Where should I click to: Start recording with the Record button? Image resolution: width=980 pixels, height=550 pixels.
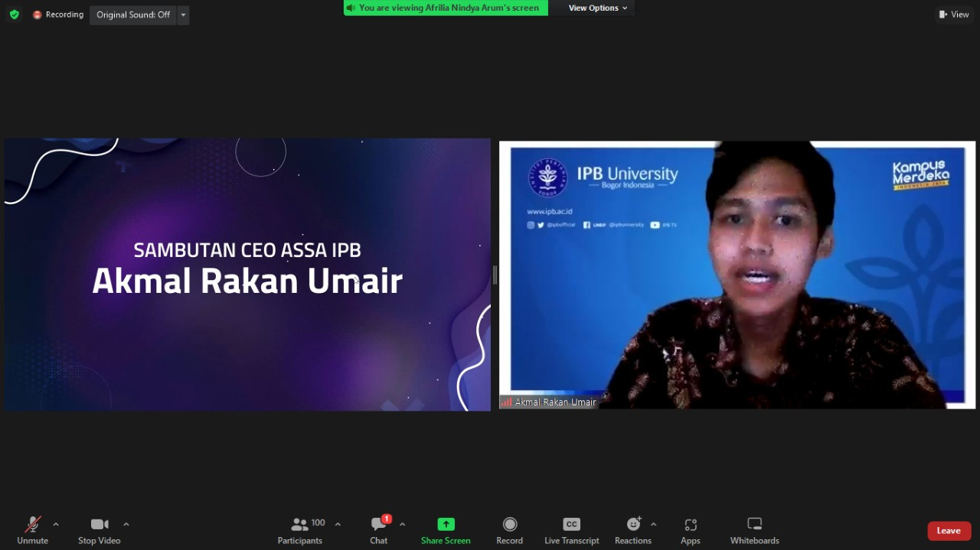pyautogui.click(x=510, y=529)
